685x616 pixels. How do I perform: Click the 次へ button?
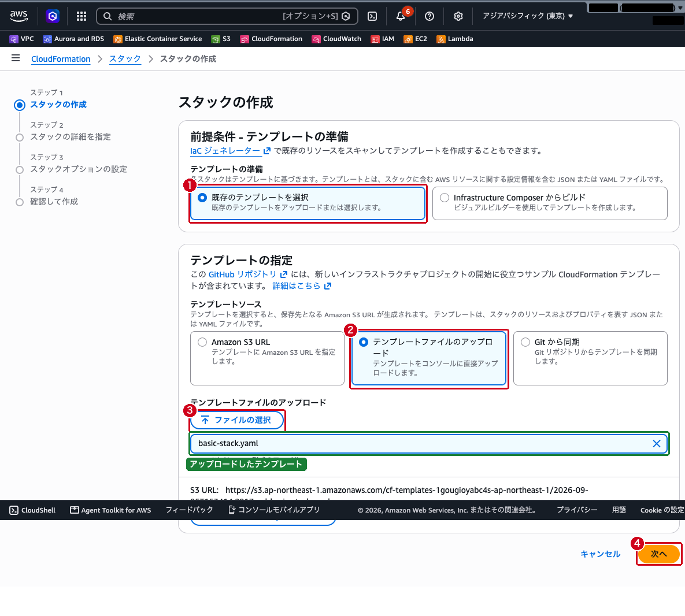659,554
